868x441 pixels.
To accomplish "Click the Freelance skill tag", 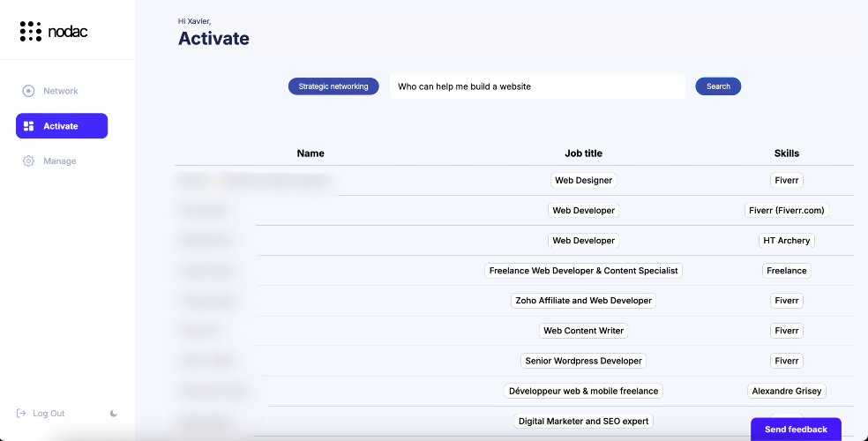I will pos(787,271).
